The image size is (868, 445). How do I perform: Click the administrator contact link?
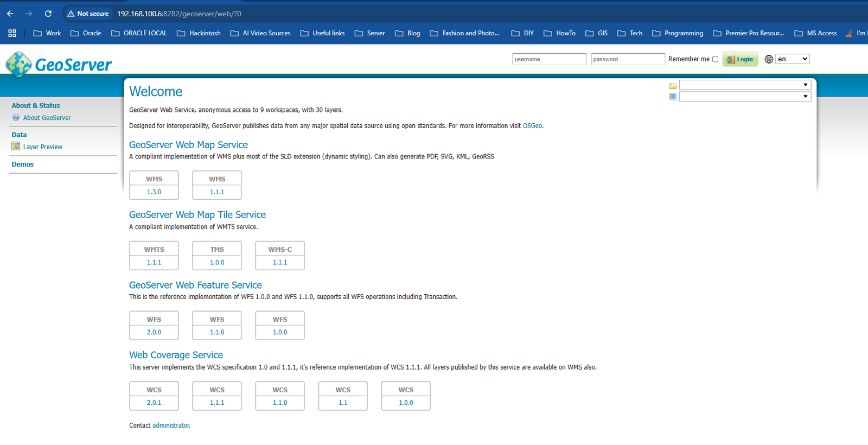171,425
